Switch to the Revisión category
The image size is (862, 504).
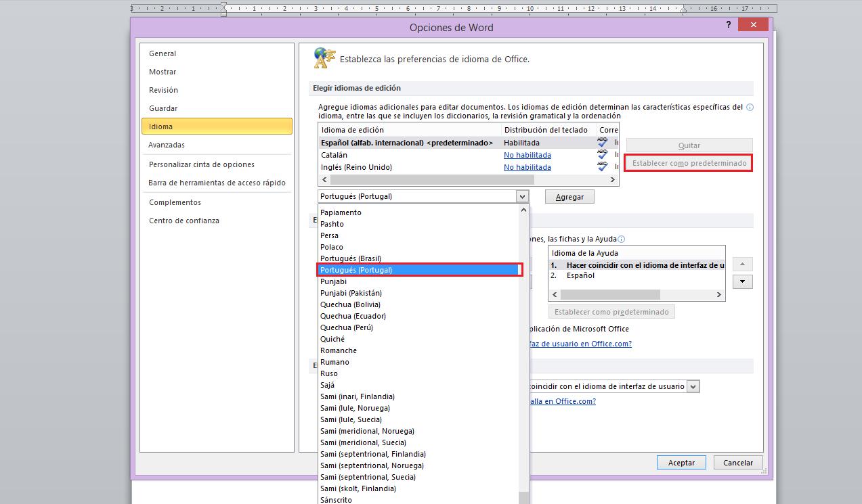(x=164, y=90)
